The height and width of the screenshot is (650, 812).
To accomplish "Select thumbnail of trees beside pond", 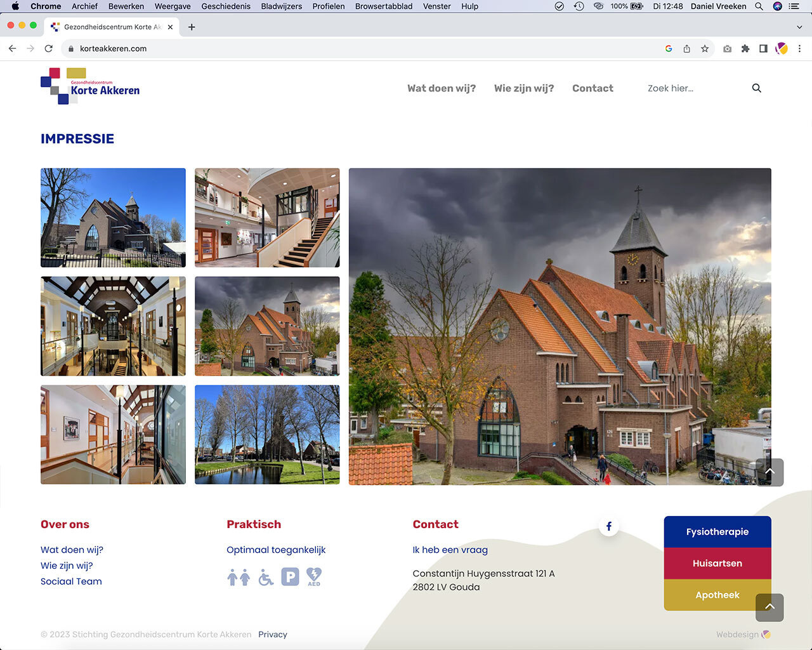I will tap(267, 435).
